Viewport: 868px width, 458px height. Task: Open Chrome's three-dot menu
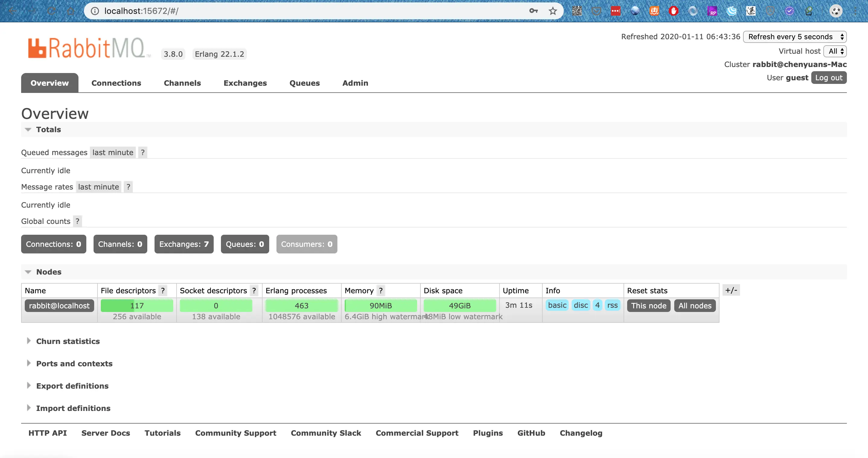(856, 11)
